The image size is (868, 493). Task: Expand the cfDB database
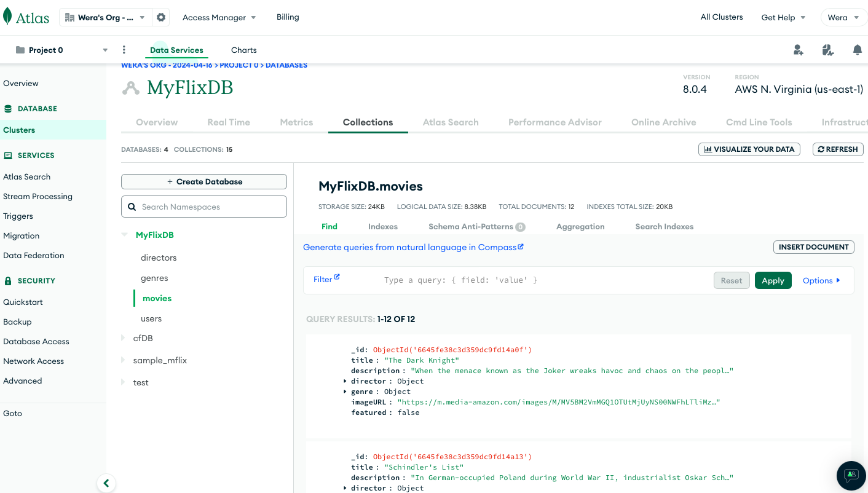coord(123,337)
